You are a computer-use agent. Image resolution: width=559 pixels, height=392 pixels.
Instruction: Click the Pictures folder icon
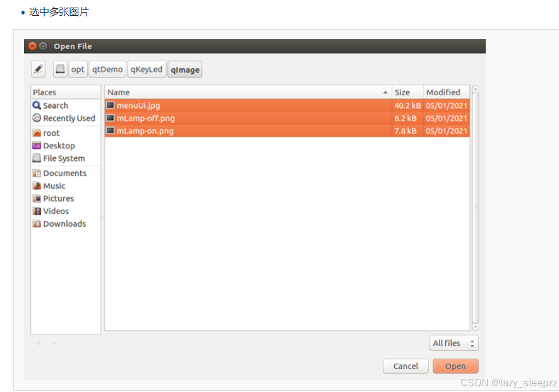coord(37,198)
